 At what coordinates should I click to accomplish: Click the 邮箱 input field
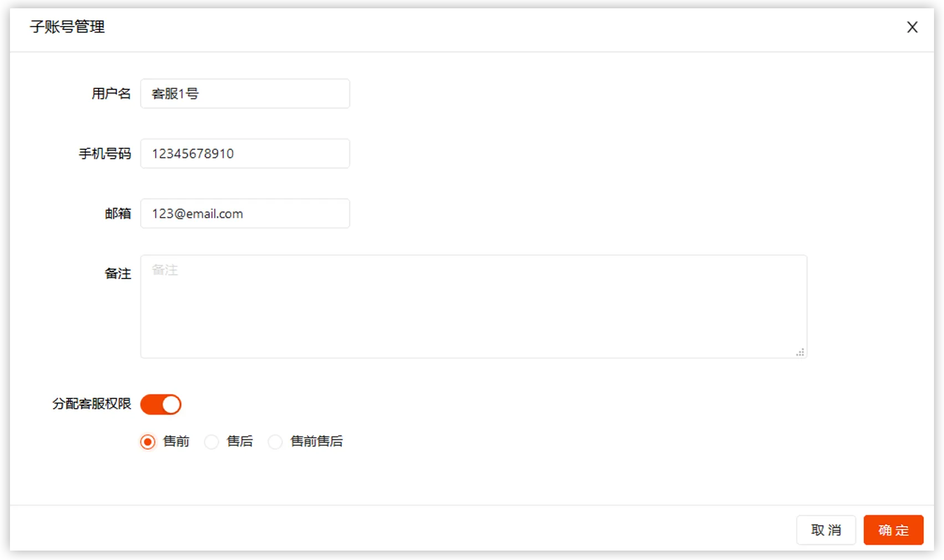pyautogui.click(x=245, y=213)
